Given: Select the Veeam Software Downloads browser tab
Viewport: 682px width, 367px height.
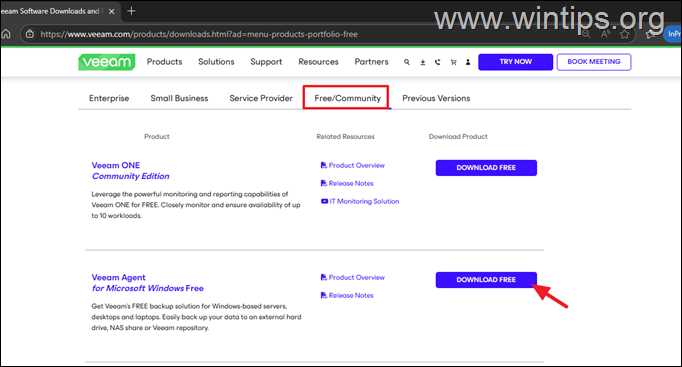Looking at the screenshot, I should 52,11.
